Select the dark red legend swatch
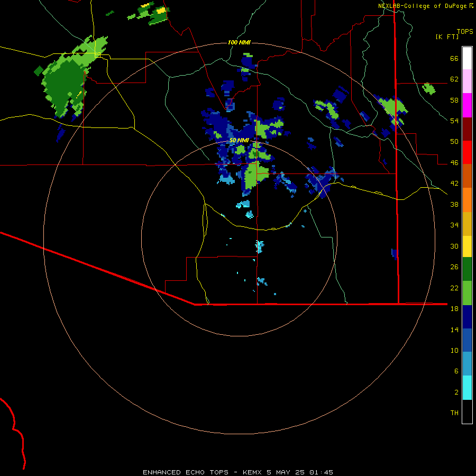 click(x=467, y=129)
